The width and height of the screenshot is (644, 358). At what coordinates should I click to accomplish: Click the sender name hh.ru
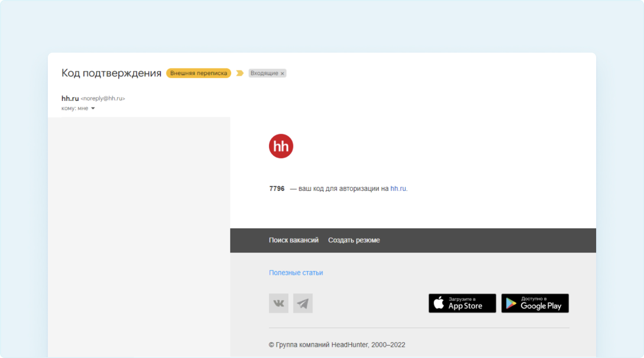click(x=70, y=98)
